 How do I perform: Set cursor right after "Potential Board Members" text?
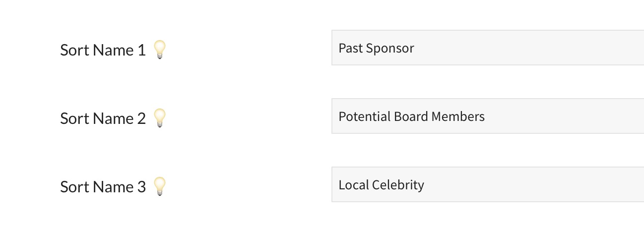click(x=486, y=117)
